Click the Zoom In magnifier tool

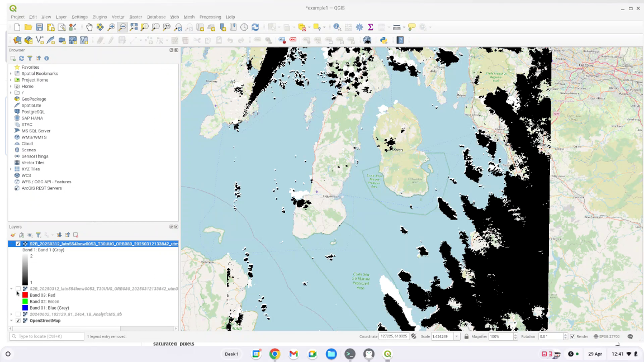[x=111, y=27]
